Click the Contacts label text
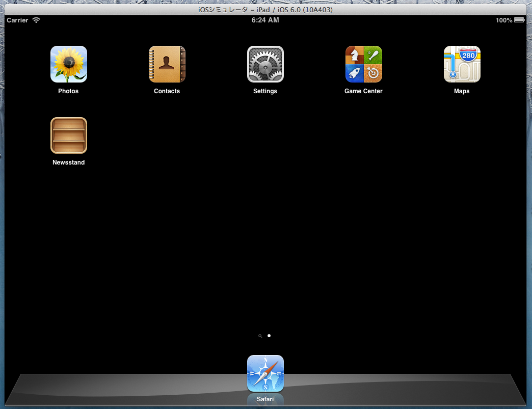Screen dimensions: 532x409 coord(167,91)
